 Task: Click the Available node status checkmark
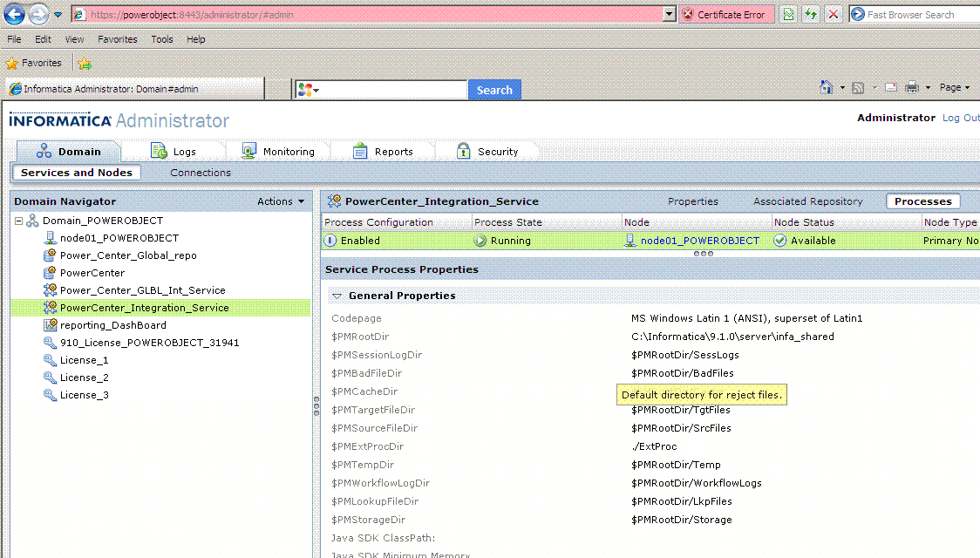(779, 240)
